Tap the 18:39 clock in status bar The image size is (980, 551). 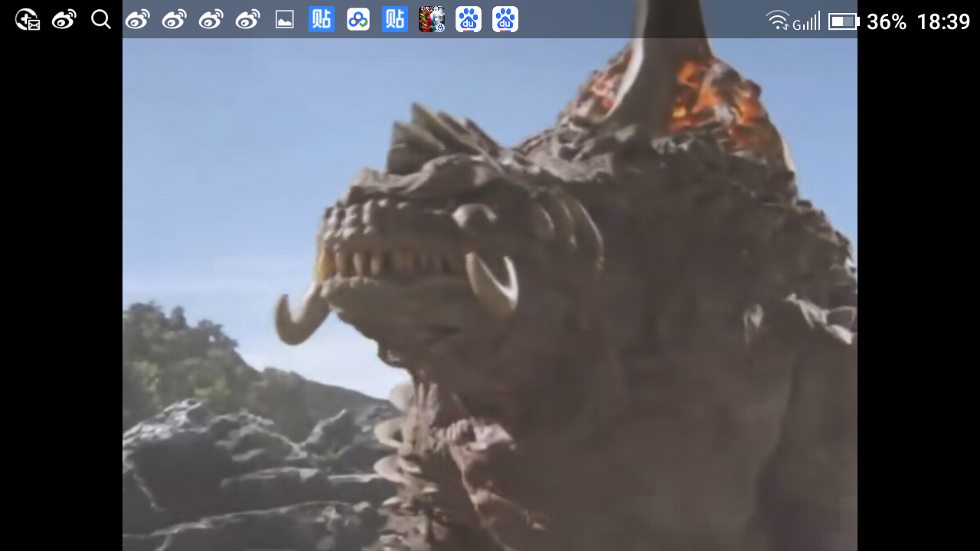(943, 21)
